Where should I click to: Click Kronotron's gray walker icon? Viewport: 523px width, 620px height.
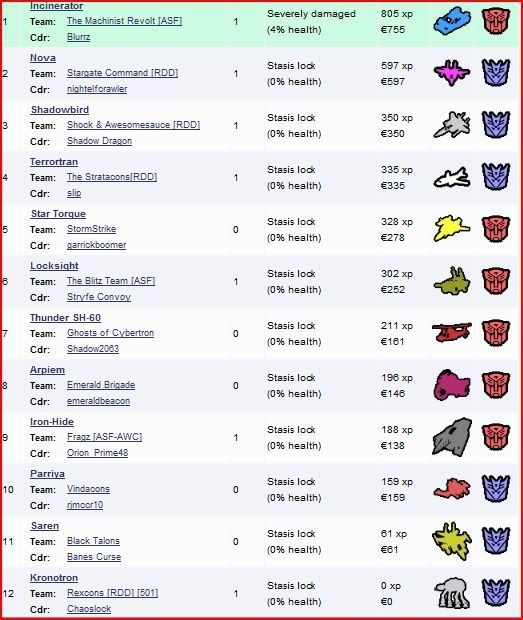(x=452, y=593)
